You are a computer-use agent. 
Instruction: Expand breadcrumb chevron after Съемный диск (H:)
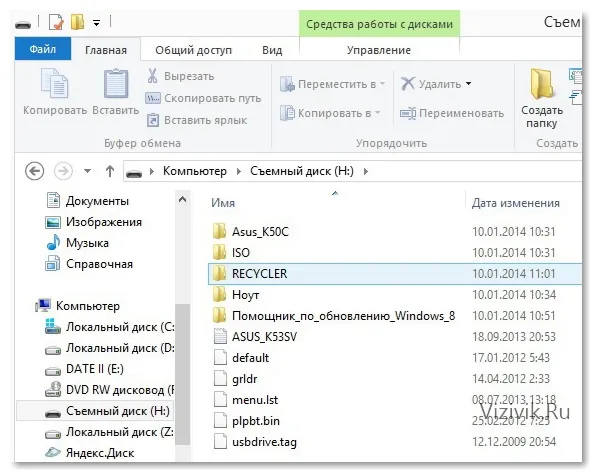[x=365, y=171]
